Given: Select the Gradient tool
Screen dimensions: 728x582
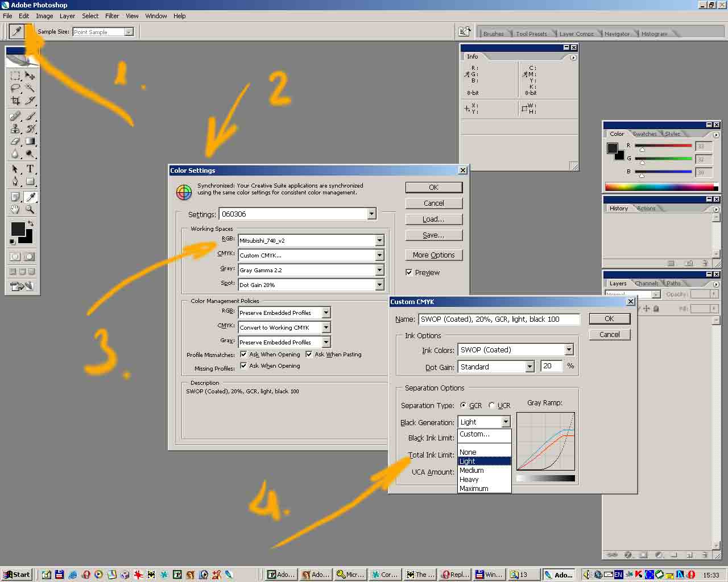Looking at the screenshot, I should pos(30,142).
